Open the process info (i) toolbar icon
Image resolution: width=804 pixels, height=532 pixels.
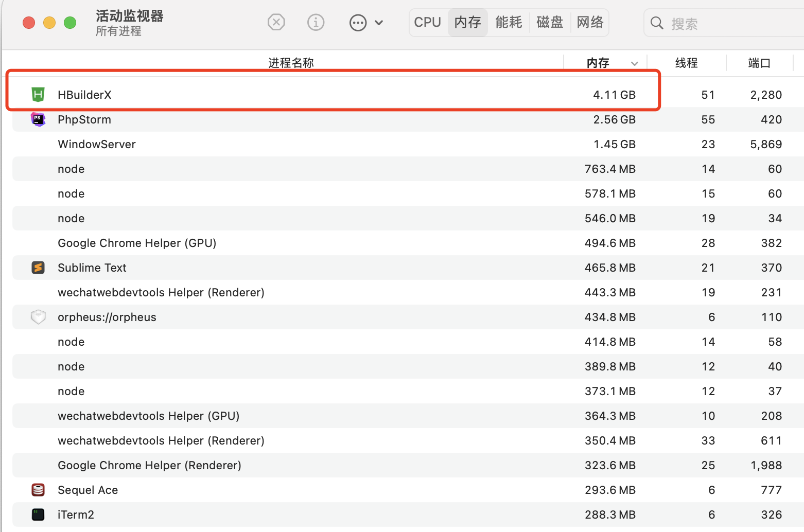(316, 23)
